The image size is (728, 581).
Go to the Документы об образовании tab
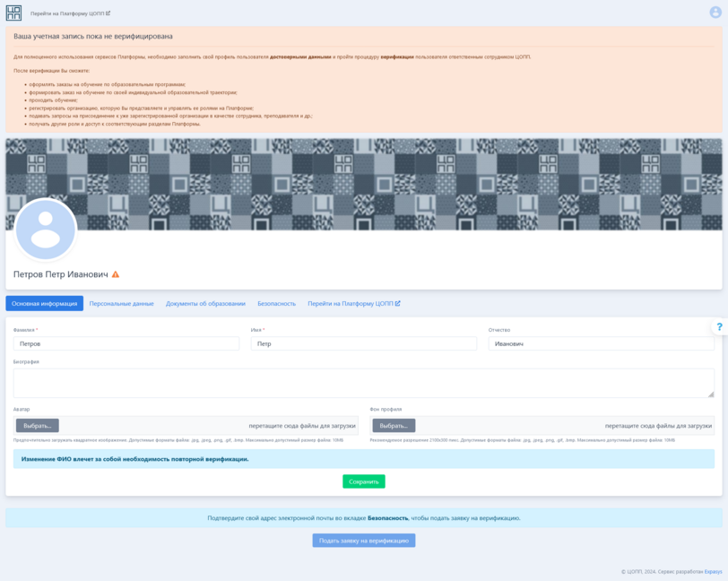[205, 304]
